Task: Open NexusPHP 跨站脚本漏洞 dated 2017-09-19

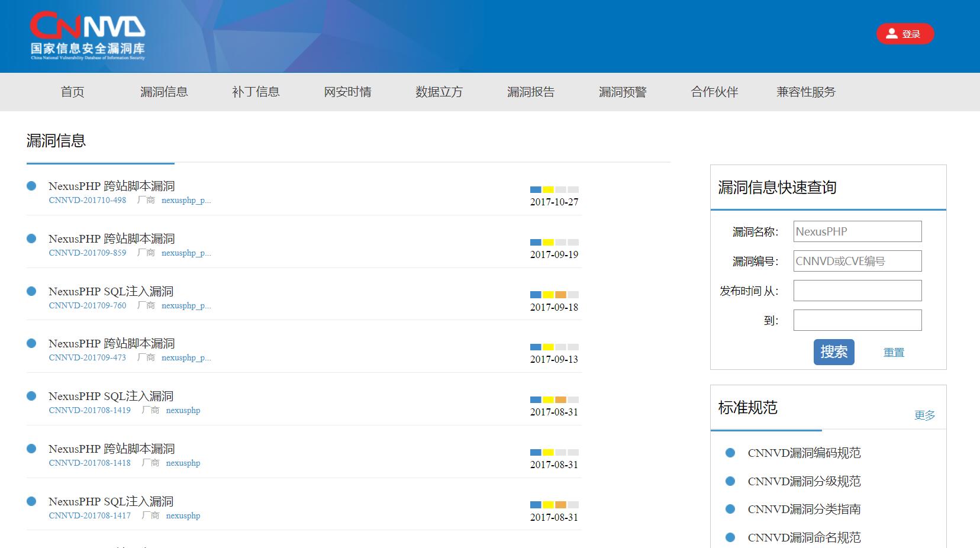Action: point(112,238)
